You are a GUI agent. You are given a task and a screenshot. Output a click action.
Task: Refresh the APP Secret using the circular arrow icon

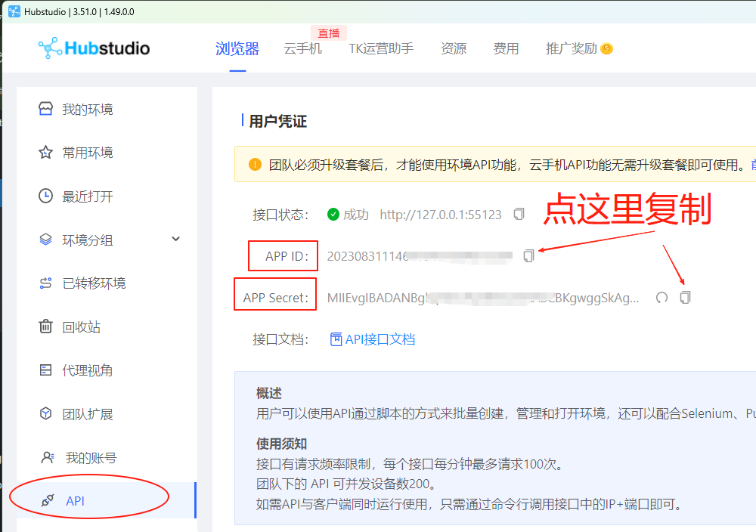pos(661,298)
